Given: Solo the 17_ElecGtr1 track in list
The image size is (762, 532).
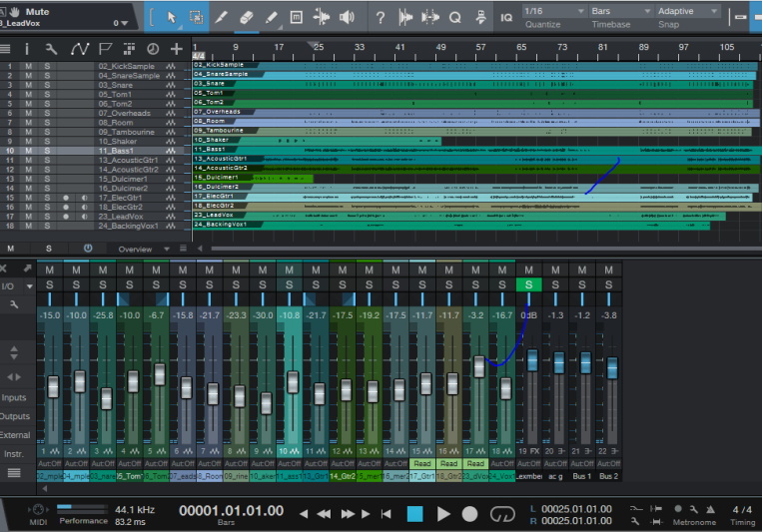Looking at the screenshot, I should click(47, 198).
